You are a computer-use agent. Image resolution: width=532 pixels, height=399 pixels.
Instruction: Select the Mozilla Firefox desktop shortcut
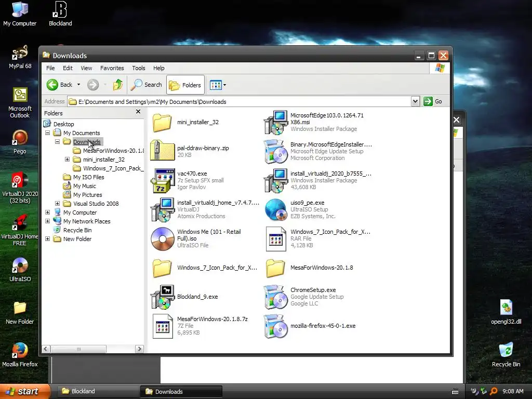[20, 355]
